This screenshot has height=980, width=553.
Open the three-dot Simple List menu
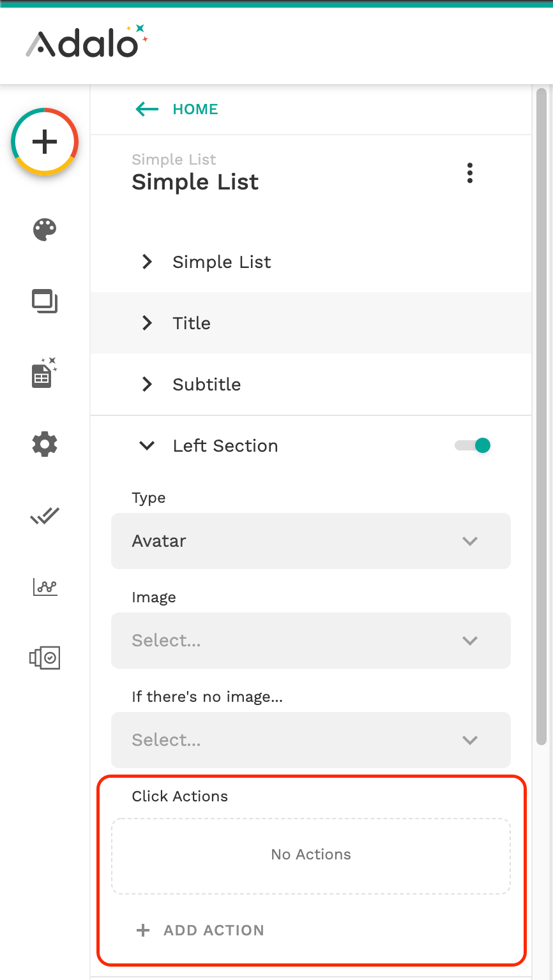(470, 173)
